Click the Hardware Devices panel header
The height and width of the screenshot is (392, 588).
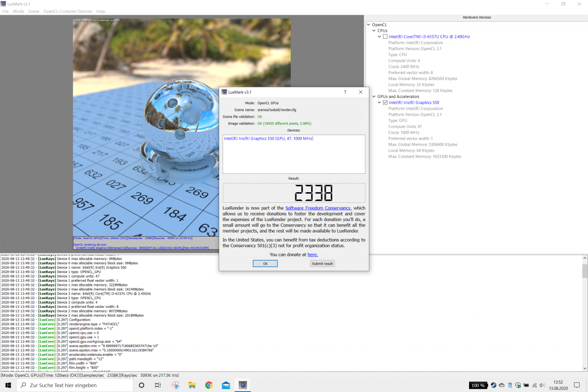pos(476,17)
